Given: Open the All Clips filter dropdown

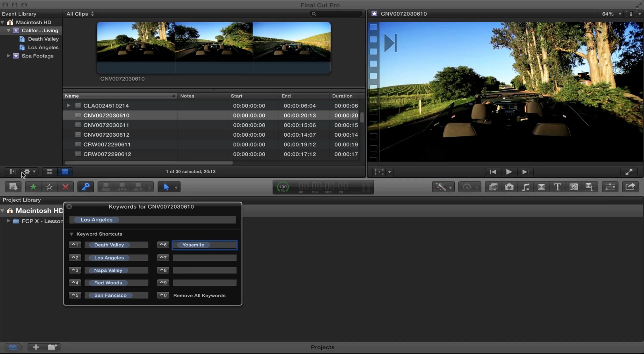Looking at the screenshot, I should click(80, 14).
